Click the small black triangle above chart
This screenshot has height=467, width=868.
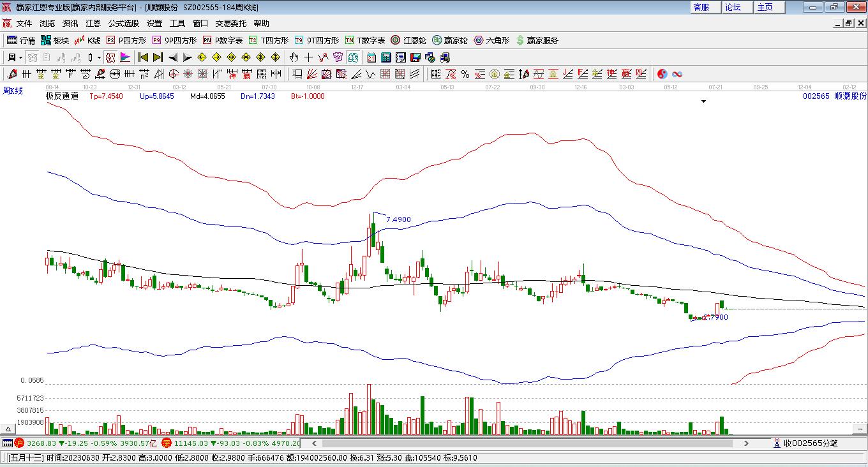703,101
